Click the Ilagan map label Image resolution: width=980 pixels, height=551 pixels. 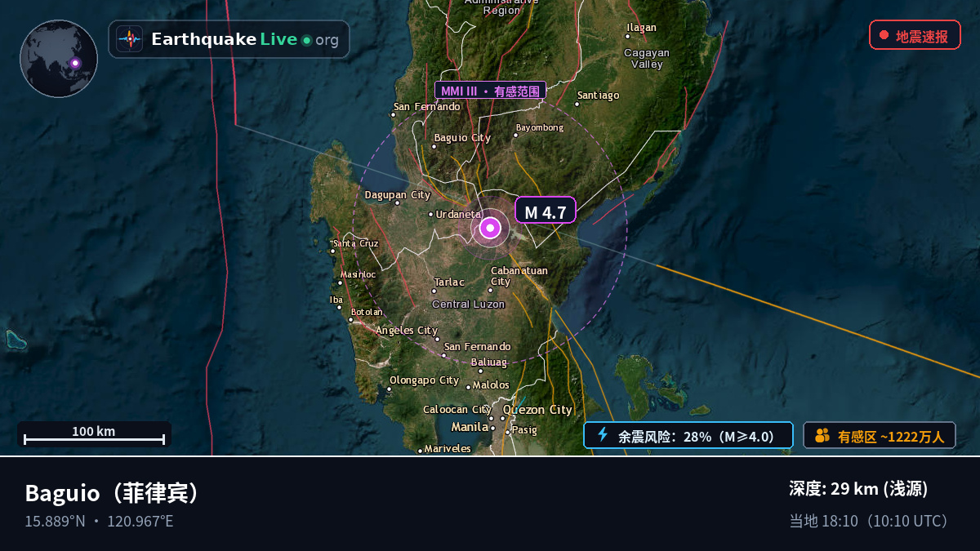641,28
